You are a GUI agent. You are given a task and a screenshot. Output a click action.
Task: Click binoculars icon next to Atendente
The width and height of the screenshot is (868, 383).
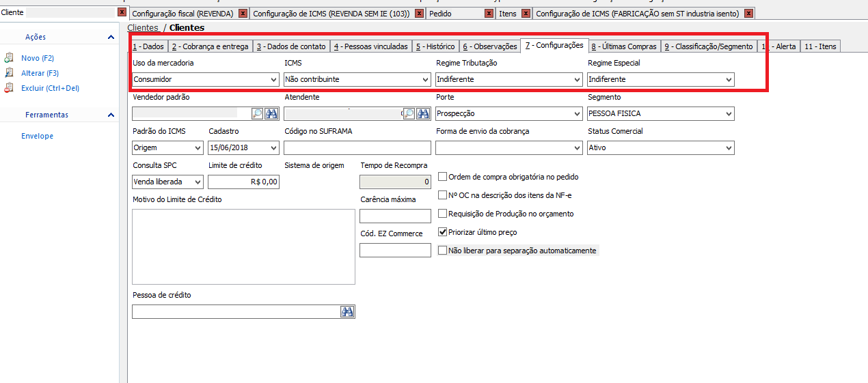pos(423,113)
